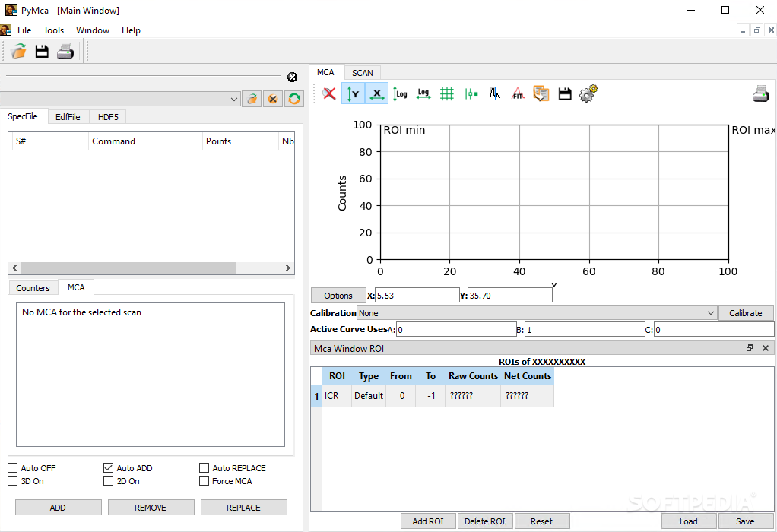Switch to the EdfFile tab

(68, 117)
